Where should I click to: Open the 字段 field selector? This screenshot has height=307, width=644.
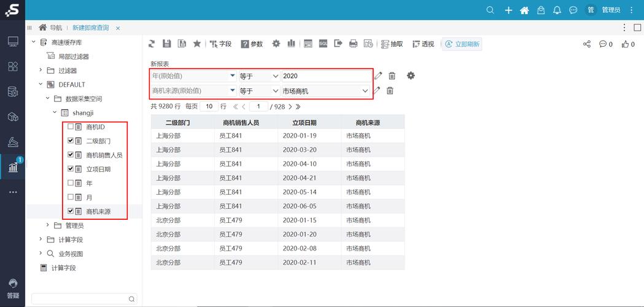coord(220,44)
